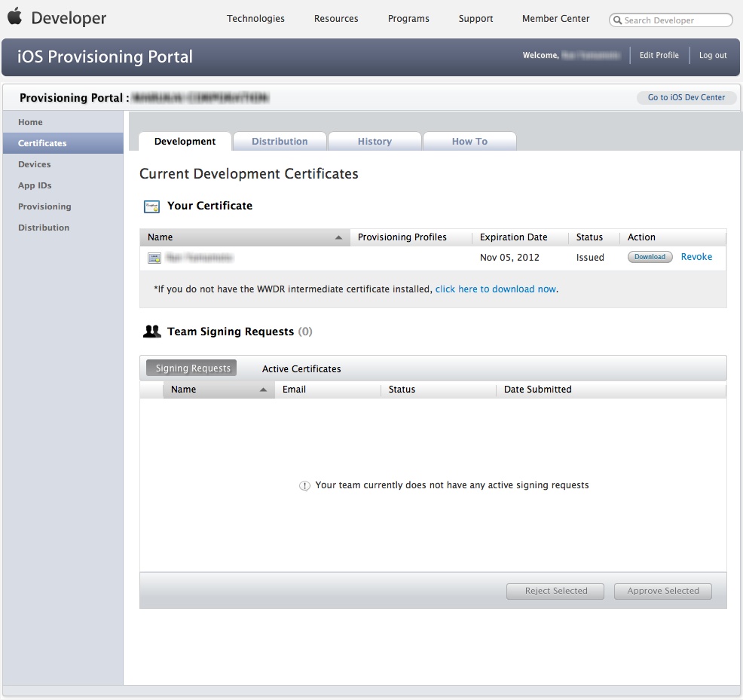Viewport: 743px width, 700px height.
Task: Revoke the issued certificate
Action: (x=696, y=257)
